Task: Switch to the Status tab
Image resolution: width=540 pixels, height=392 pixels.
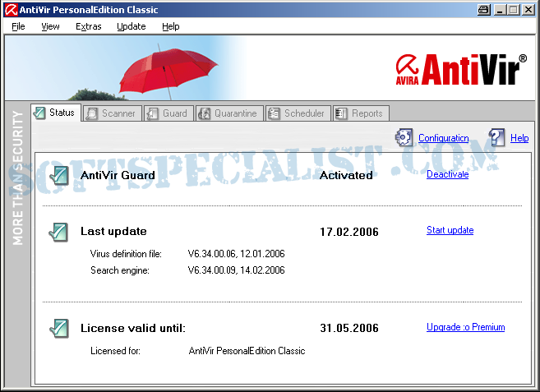Action: pos(56,113)
